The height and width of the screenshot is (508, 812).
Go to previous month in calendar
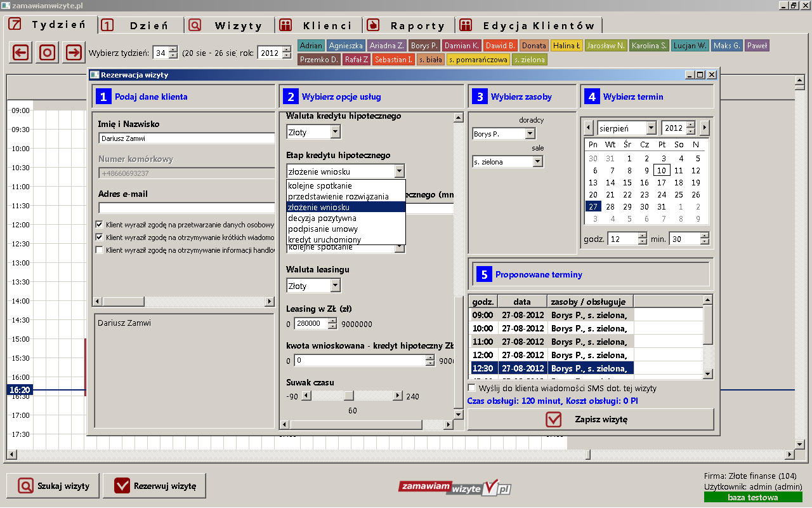coord(588,128)
